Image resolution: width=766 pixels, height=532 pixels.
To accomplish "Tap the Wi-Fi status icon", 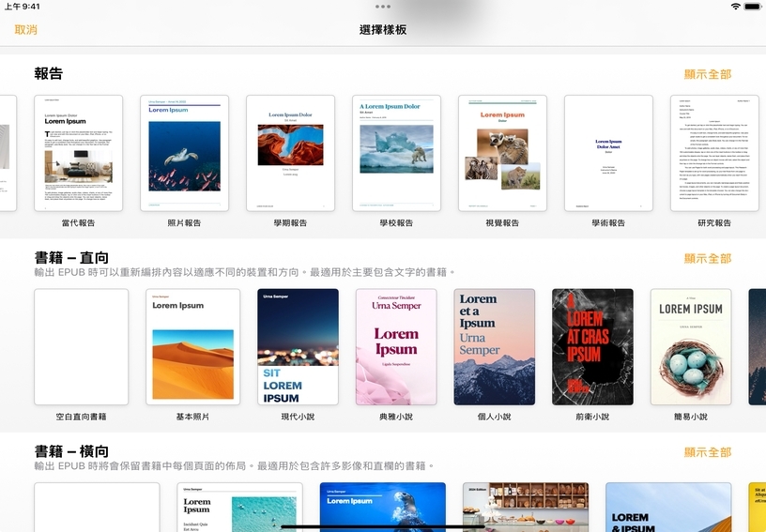I will point(735,7).
